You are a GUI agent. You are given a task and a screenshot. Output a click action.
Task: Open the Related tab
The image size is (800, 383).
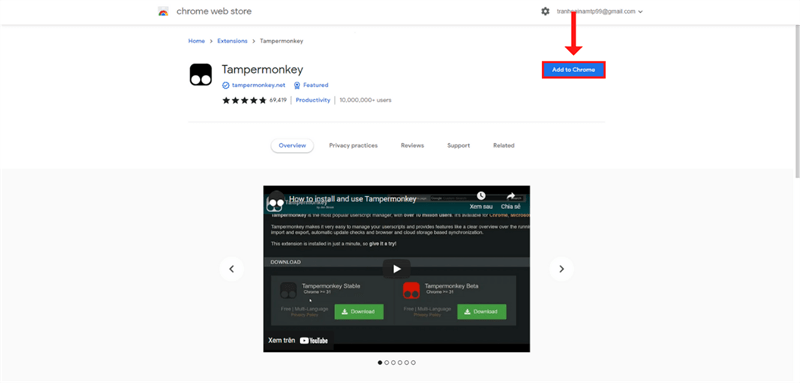(504, 145)
